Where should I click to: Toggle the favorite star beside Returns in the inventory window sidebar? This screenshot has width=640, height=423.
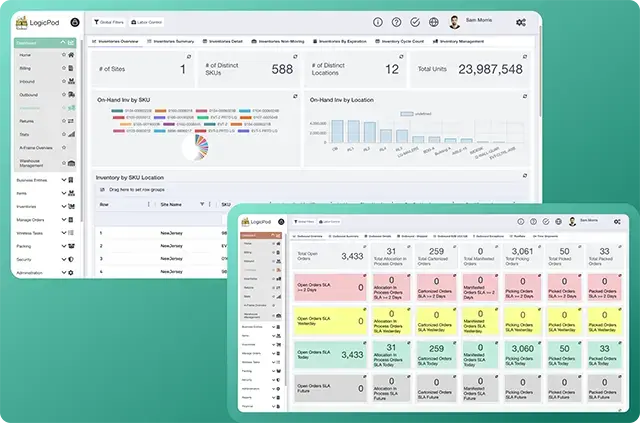pos(64,121)
